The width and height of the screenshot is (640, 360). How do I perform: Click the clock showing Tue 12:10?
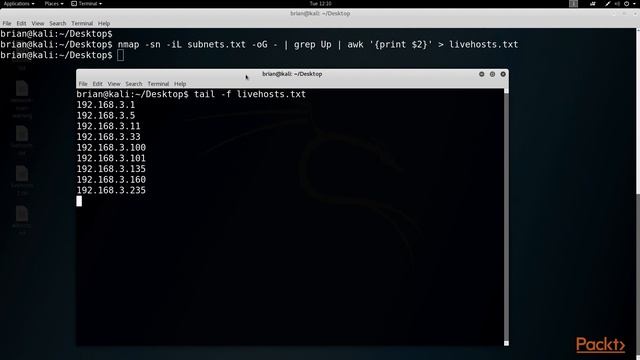click(x=320, y=4)
